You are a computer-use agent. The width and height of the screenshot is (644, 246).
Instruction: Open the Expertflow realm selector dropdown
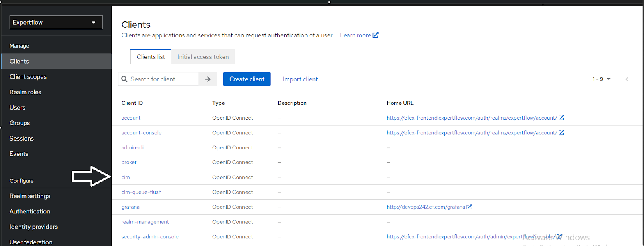(56, 22)
